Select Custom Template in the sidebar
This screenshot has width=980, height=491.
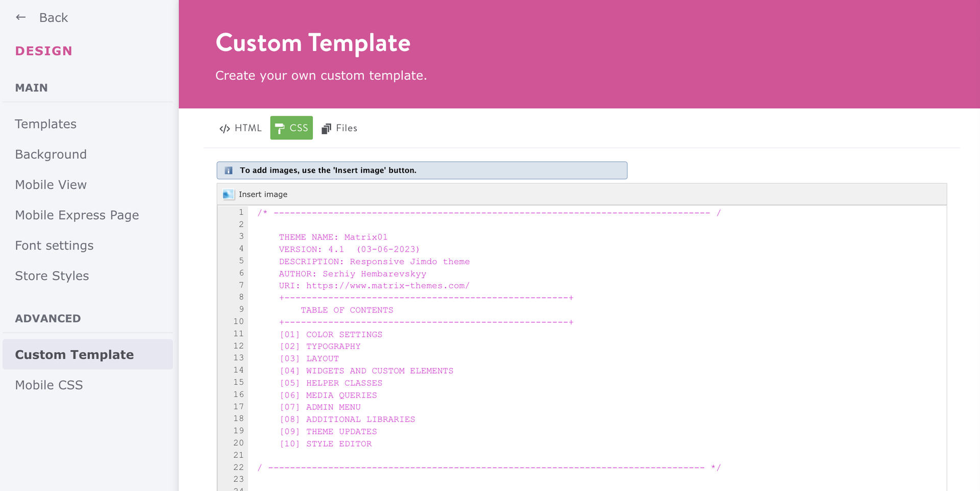(x=75, y=354)
